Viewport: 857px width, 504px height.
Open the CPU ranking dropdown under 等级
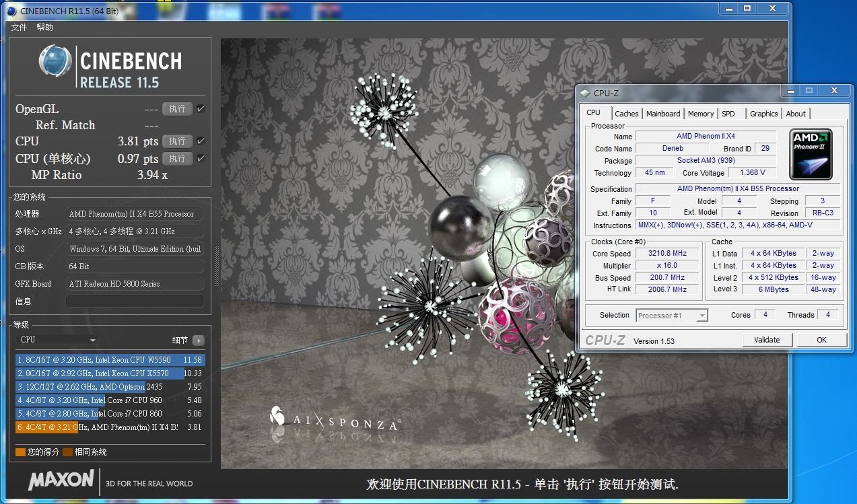[x=57, y=340]
